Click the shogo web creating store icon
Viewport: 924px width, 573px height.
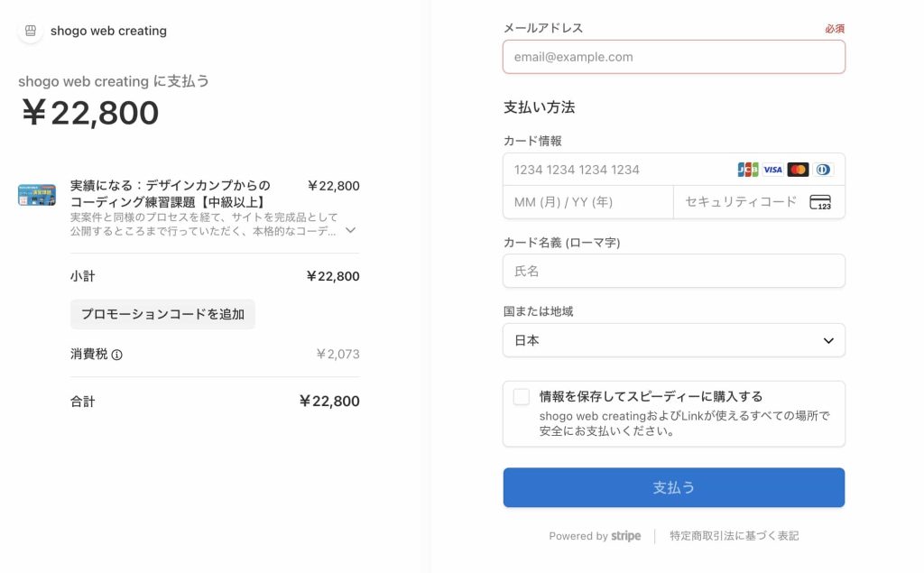point(30,31)
